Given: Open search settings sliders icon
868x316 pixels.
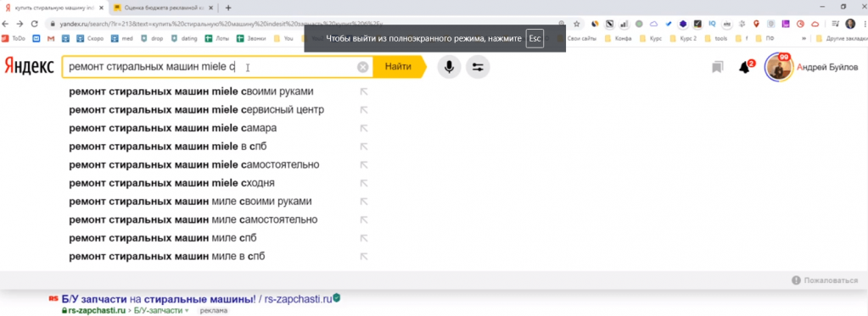Looking at the screenshot, I should (478, 68).
